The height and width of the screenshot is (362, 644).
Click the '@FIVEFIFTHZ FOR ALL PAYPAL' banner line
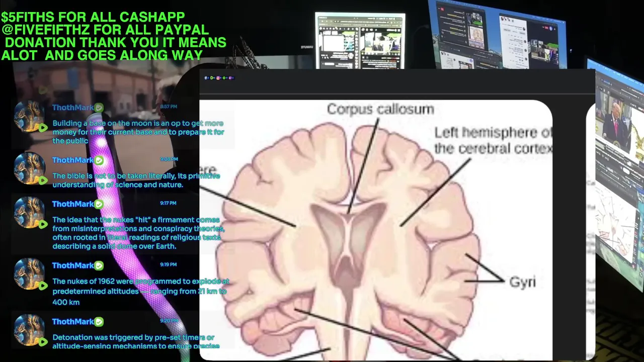(x=105, y=30)
